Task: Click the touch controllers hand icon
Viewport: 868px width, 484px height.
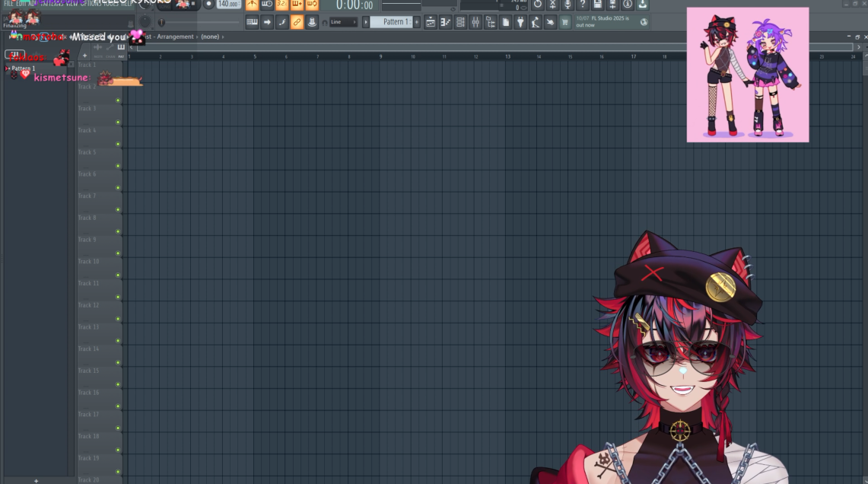Action: point(550,22)
